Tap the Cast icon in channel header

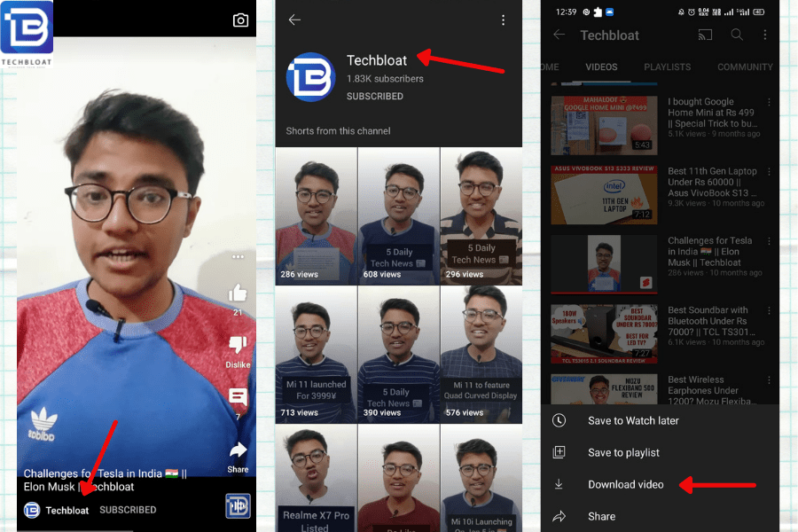point(705,35)
